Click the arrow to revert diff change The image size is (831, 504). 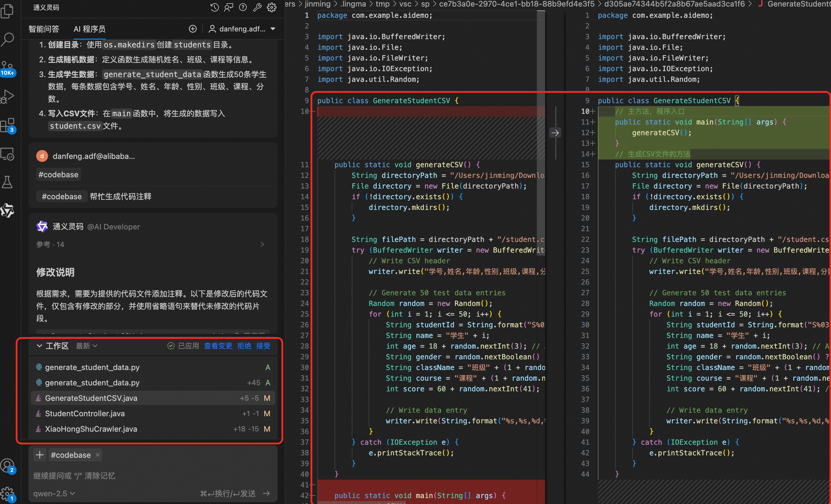pos(555,133)
